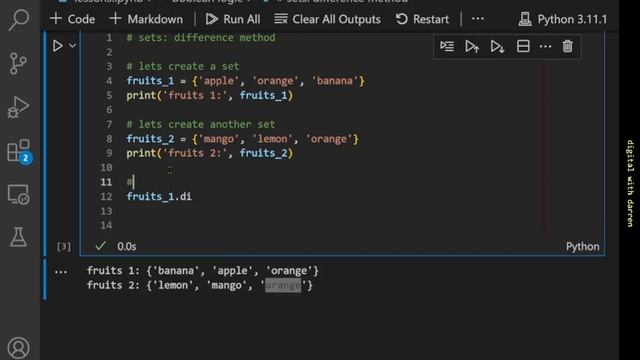
Task: Click comment '# lets create a set'
Action: pos(183,66)
